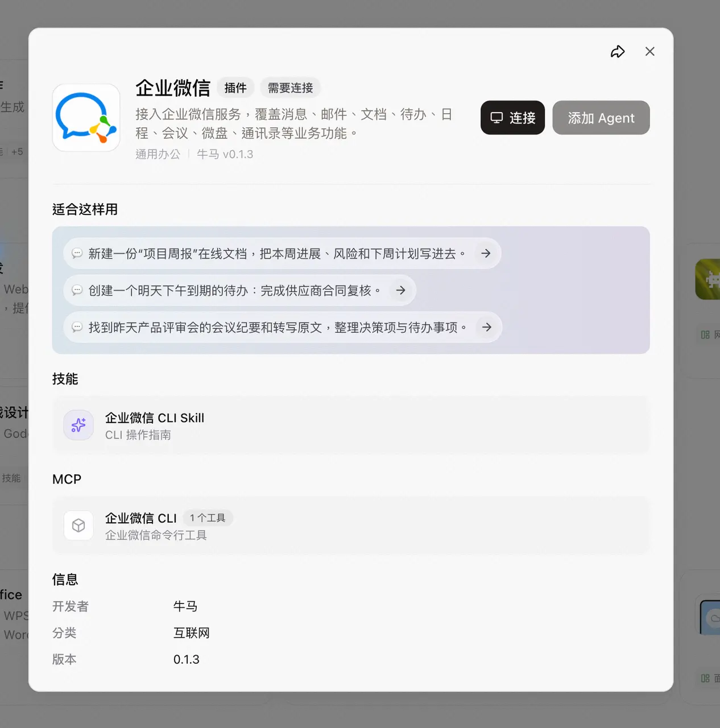The image size is (720, 728).
Task: Click chat bubble icon on 会议纪要 prompt
Action: click(77, 328)
